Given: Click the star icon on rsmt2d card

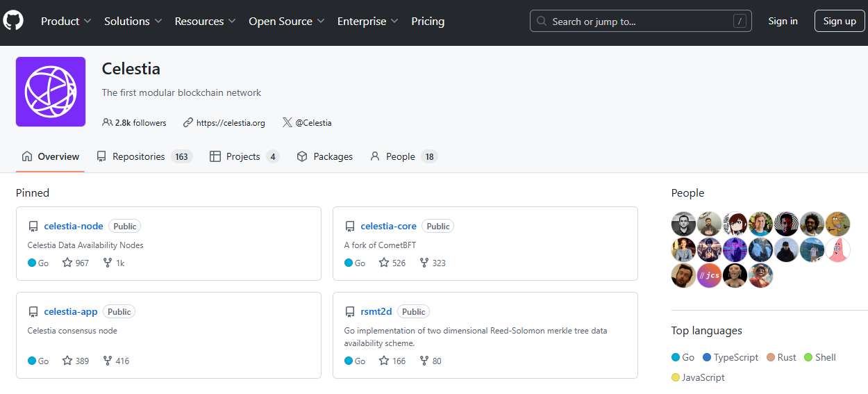Looking at the screenshot, I should (x=384, y=361).
